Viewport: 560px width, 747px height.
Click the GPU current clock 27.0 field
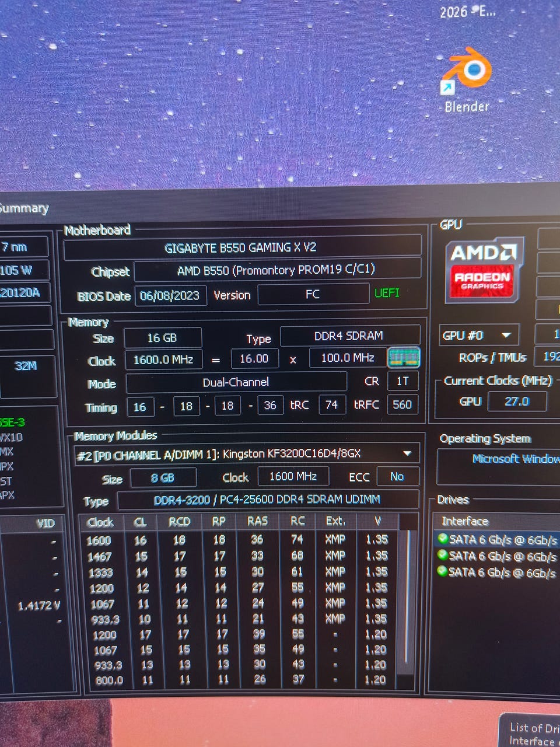(517, 402)
